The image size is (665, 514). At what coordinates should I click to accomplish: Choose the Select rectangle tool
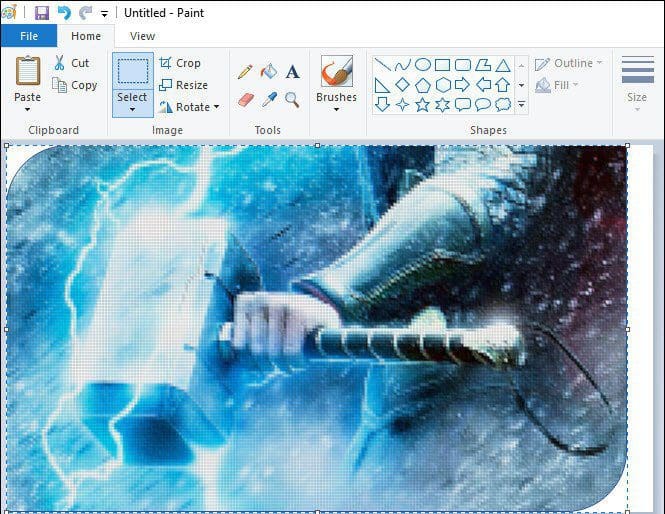(x=133, y=71)
